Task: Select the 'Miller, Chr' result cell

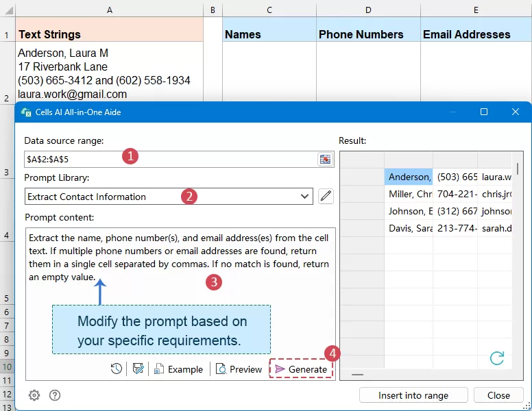Action: tap(409, 194)
